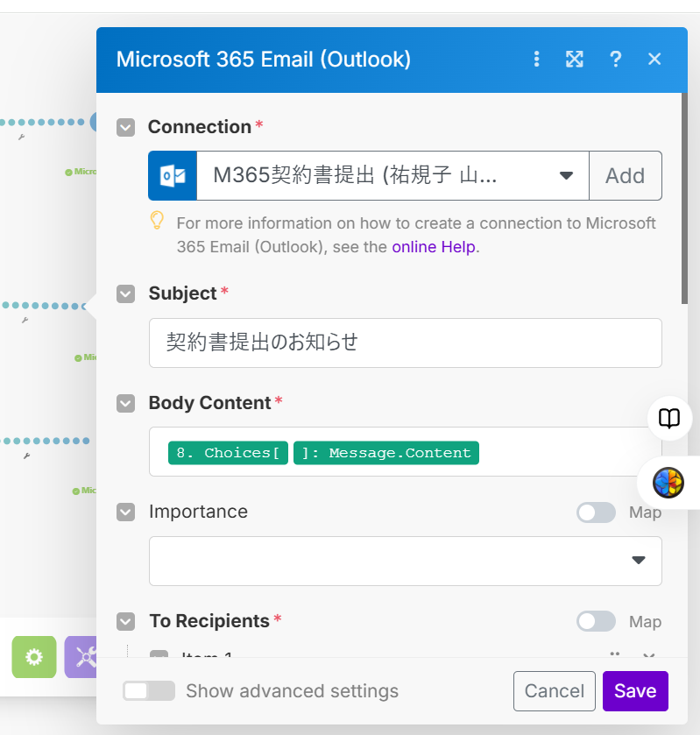The width and height of the screenshot is (700, 735).
Task: Click the dialog title Microsoft 365 Email (Outlook)
Action: coord(264,60)
